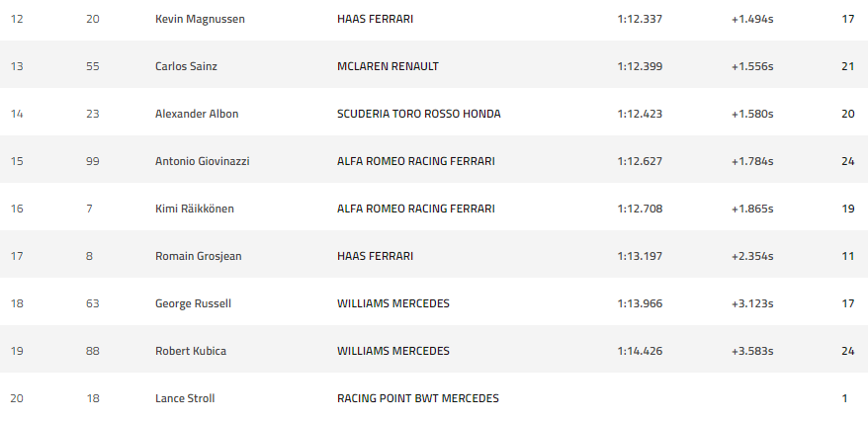The image size is (868, 422).
Task: Click Robert Kubica's name
Action: [x=190, y=351]
